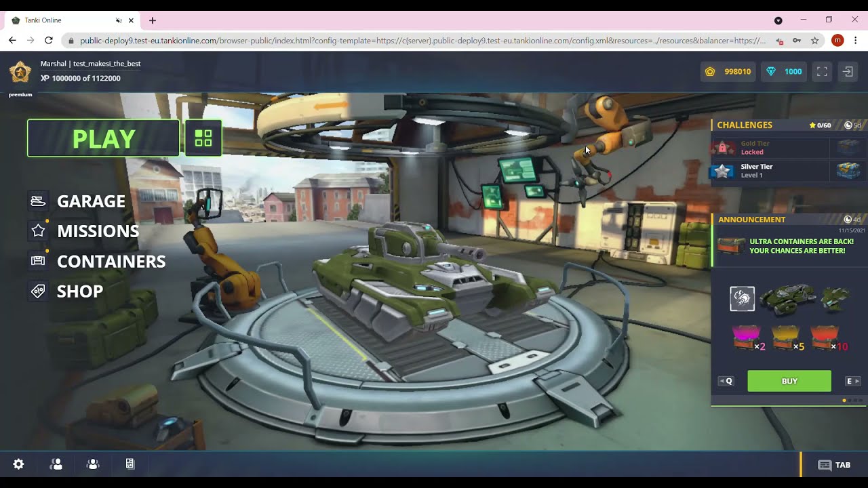Open the CHALLENGES panel header
Viewport: 868px width, 488px height.
pos(745,125)
